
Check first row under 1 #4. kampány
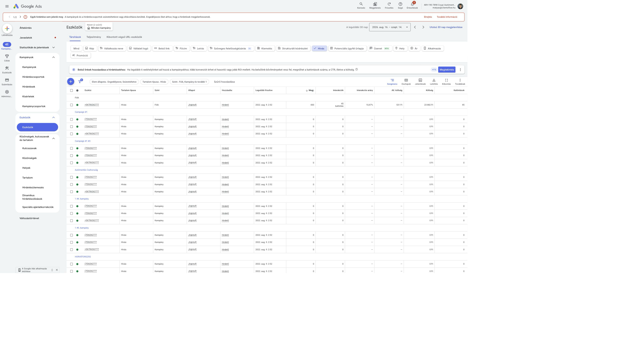pos(71,206)
